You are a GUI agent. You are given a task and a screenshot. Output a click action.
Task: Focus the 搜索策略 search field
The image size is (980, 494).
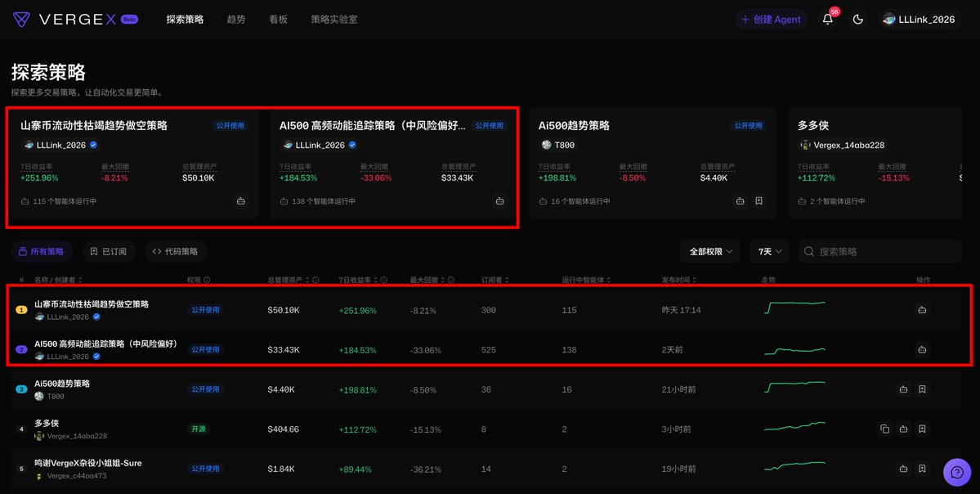pyautogui.click(x=880, y=251)
